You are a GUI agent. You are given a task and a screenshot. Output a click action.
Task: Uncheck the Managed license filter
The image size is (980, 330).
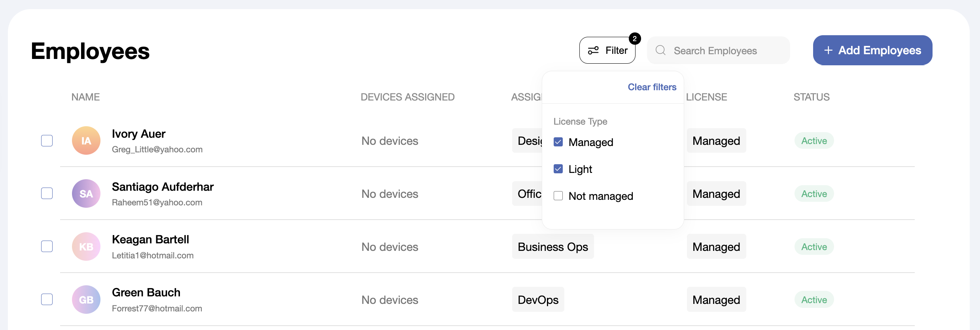[558, 142]
